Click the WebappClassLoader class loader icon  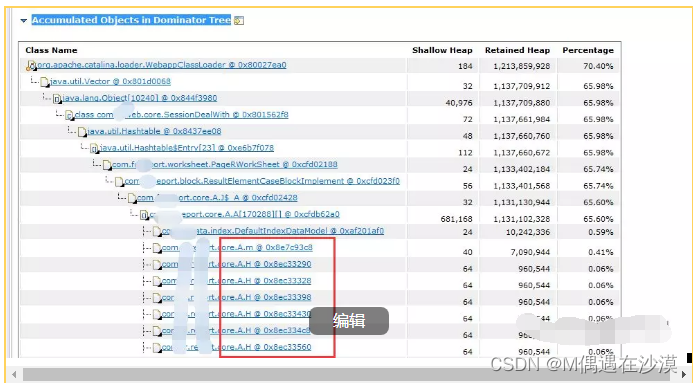[x=31, y=66]
